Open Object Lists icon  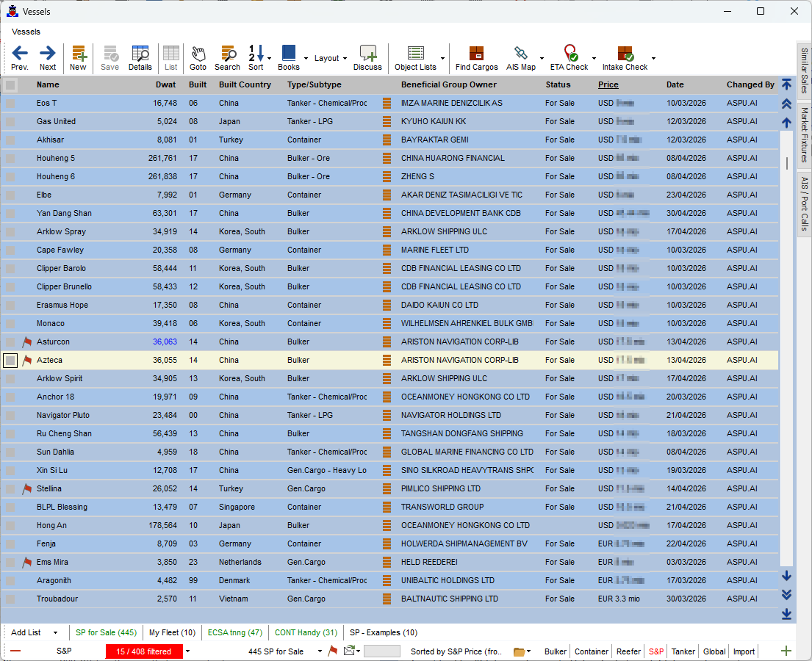415,57
